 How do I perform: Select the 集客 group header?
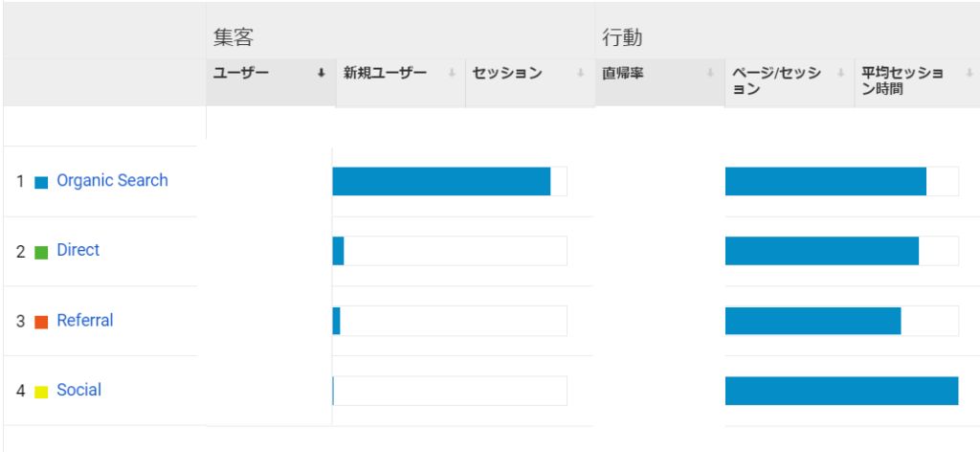click(x=234, y=38)
